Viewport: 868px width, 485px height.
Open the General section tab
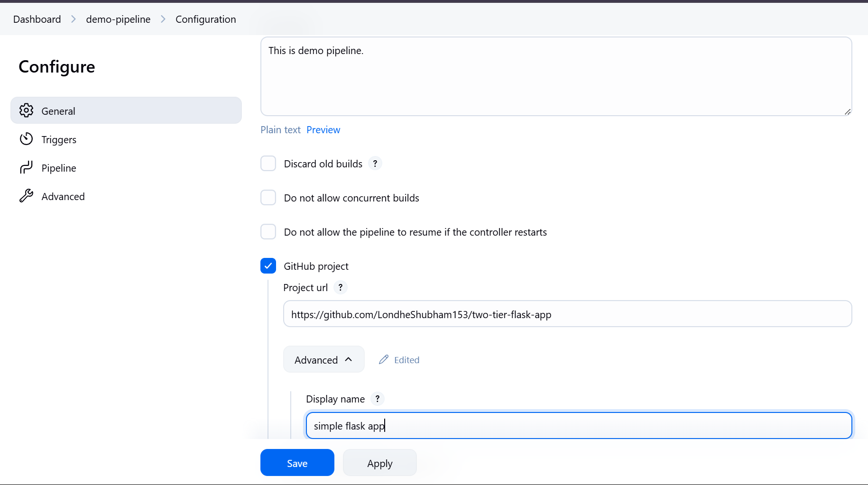click(126, 110)
